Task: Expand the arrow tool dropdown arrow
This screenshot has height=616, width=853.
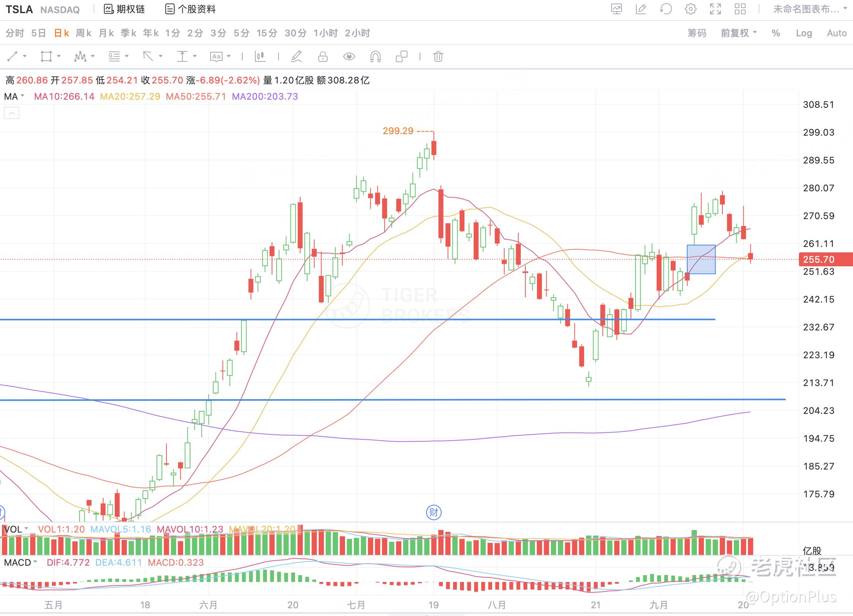Action: coord(161,56)
